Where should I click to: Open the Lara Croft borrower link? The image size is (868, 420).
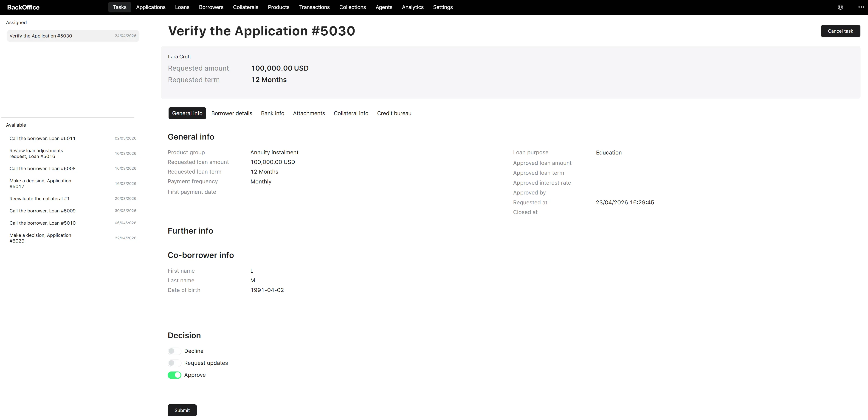(179, 57)
